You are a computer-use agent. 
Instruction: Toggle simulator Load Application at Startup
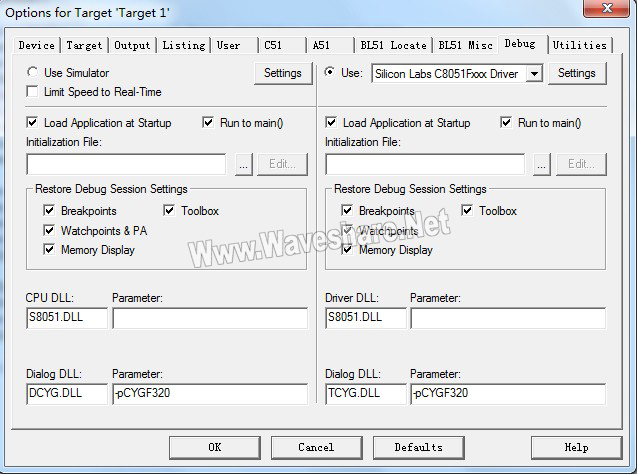point(33,123)
